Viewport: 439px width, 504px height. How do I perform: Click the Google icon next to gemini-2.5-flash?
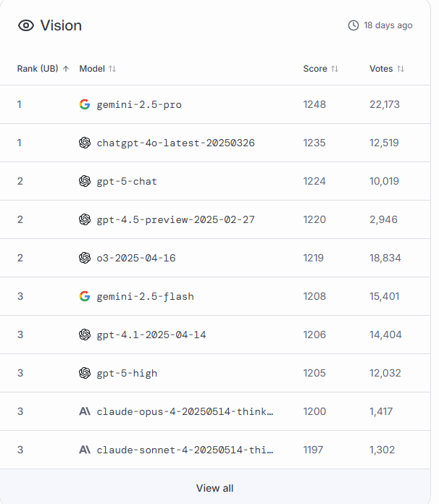click(85, 296)
